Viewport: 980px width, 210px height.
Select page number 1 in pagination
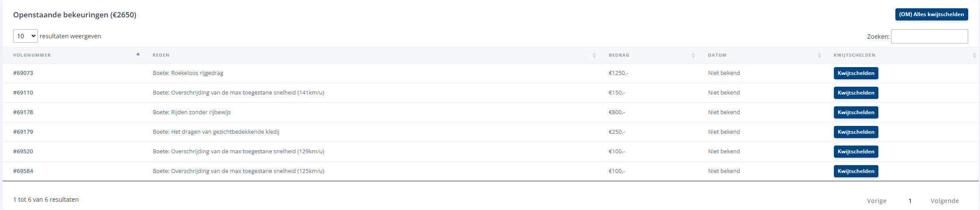[910, 201]
